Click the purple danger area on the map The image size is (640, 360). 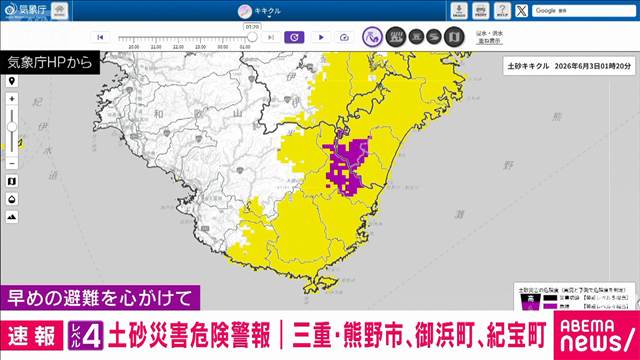pyautogui.click(x=347, y=167)
